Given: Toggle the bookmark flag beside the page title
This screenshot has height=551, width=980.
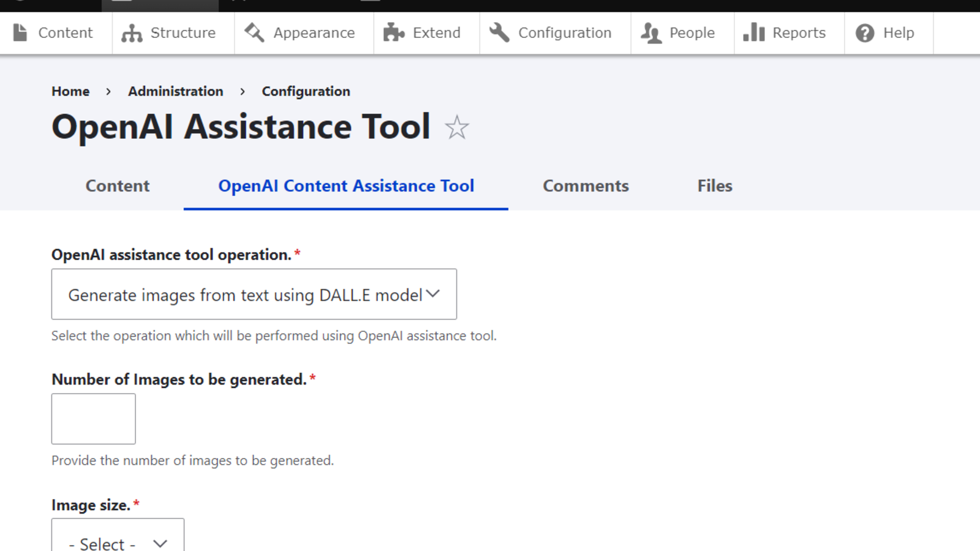Looking at the screenshot, I should pos(457,128).
